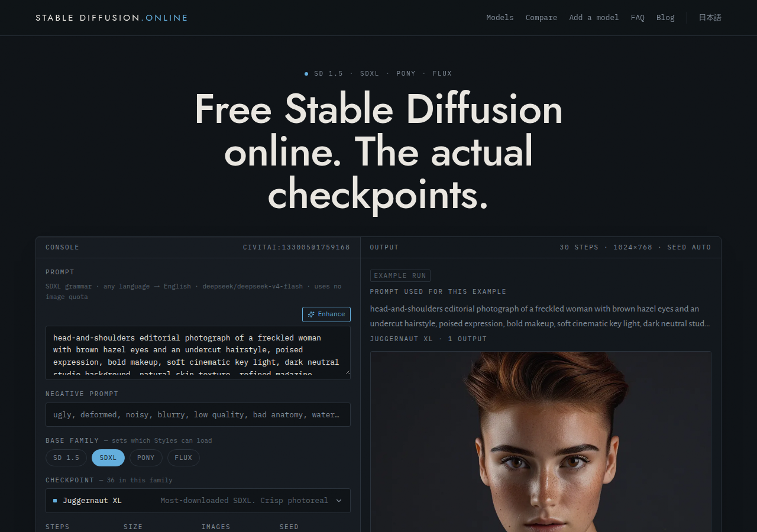Select the PONY base family

[146, 458]
